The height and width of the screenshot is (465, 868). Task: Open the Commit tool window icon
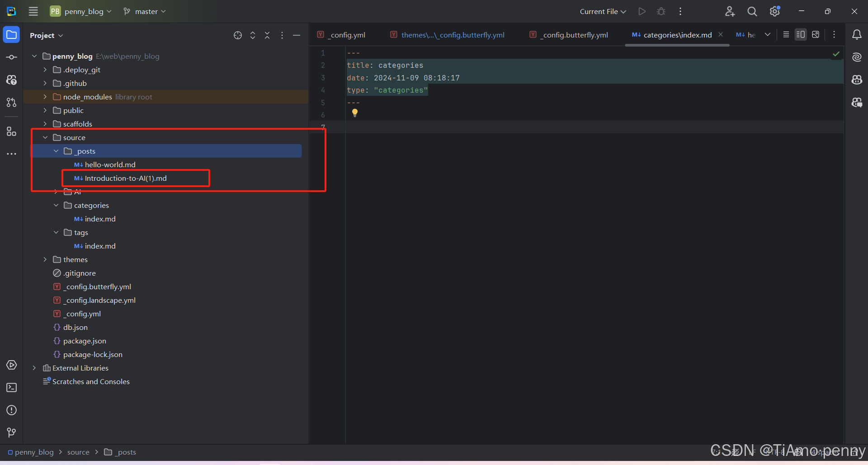[x=11, y=57]
